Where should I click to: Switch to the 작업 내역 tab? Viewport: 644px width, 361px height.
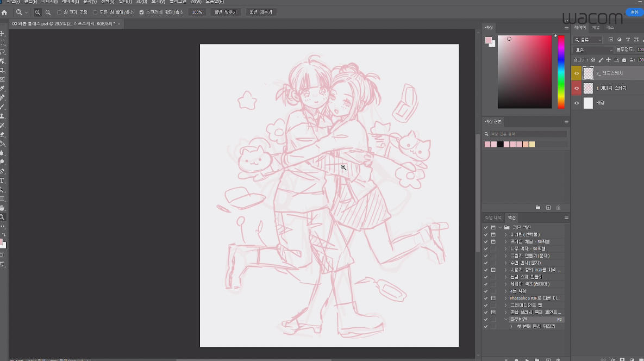493,217
